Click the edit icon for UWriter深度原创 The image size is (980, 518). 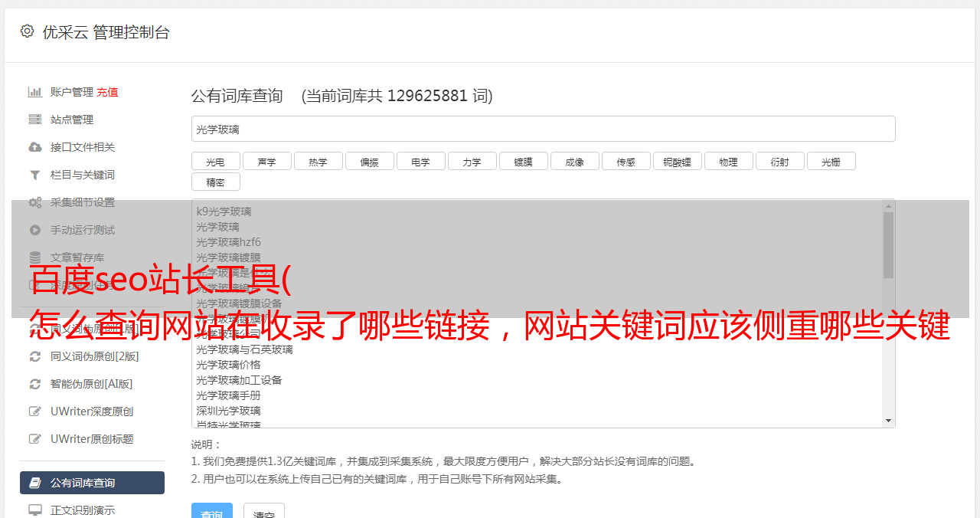(35, 411)
